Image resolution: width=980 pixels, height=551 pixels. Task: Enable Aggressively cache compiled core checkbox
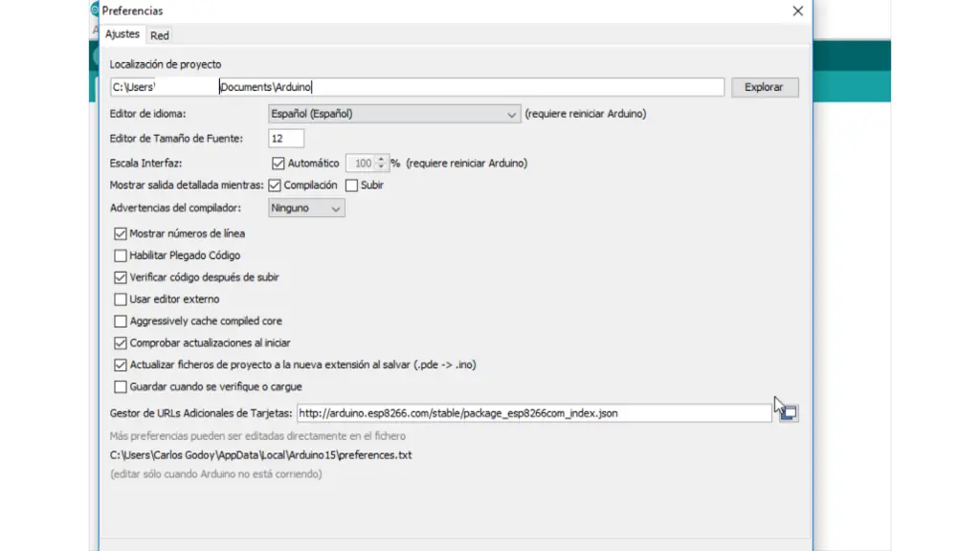120,321
